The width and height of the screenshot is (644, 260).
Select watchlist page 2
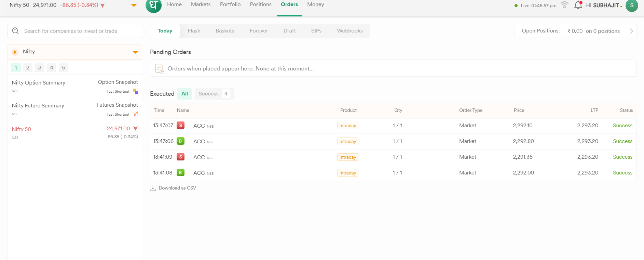click(x=28, y=68)
